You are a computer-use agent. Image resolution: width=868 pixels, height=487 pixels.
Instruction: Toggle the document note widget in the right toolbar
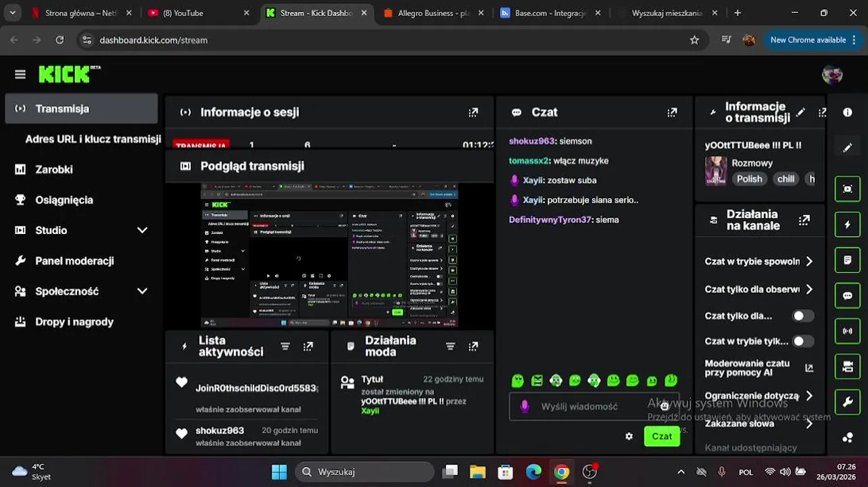848,260
